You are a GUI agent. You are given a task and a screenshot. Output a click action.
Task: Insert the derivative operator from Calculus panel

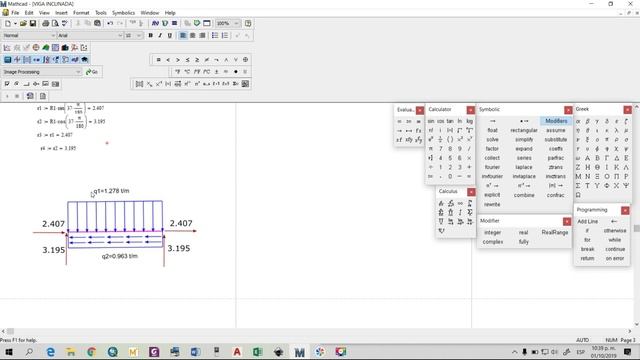click(441, 203)
